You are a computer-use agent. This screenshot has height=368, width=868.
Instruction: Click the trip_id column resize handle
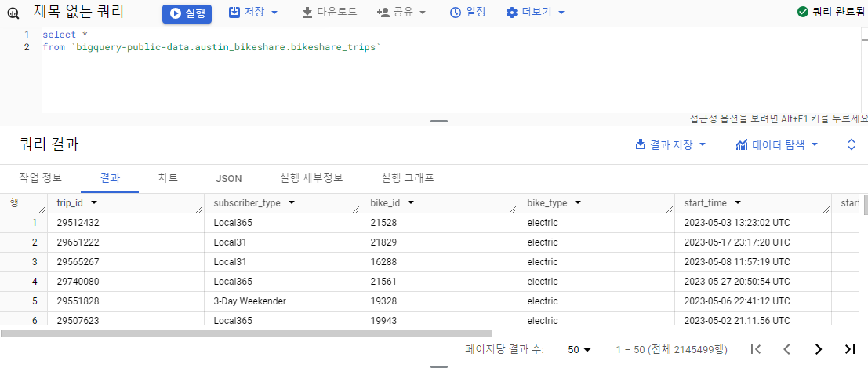(x=200, y=210)
